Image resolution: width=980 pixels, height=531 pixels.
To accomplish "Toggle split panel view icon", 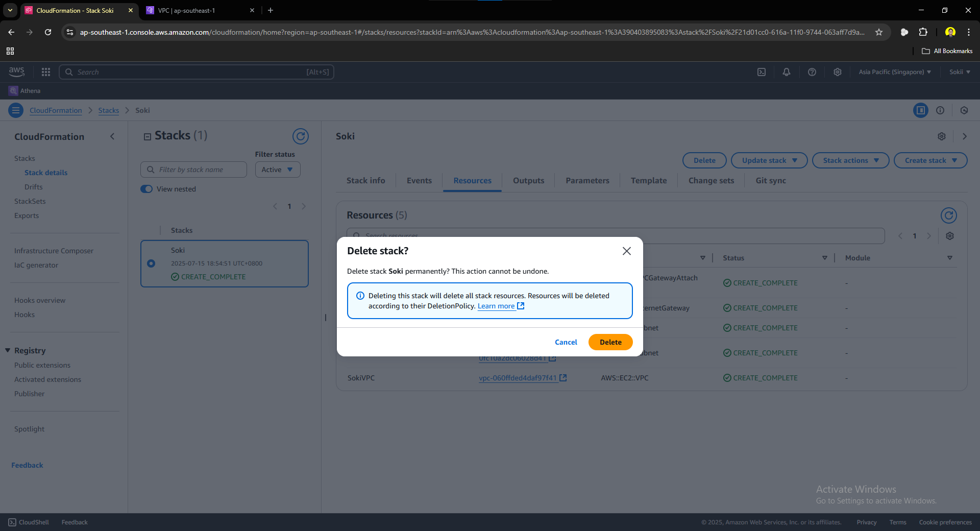I will coord(920,110).
